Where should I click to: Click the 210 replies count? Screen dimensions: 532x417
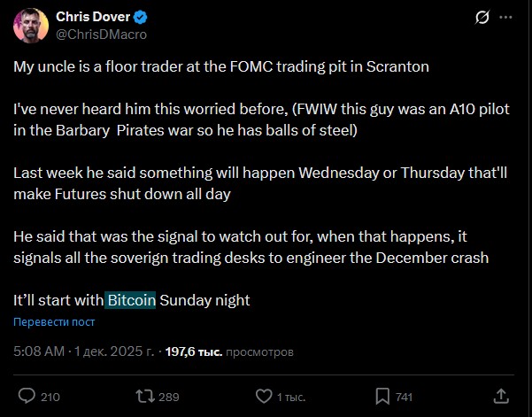(50, 397)
